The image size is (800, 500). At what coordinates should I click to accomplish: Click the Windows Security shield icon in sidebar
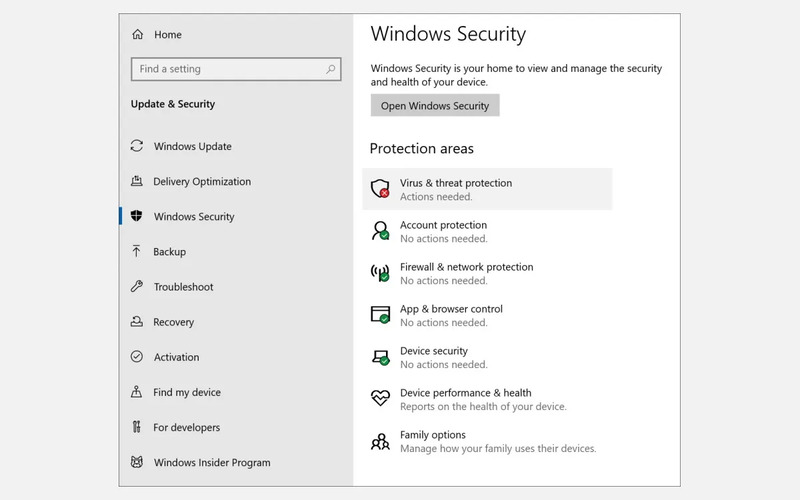[x=136, y=216]
